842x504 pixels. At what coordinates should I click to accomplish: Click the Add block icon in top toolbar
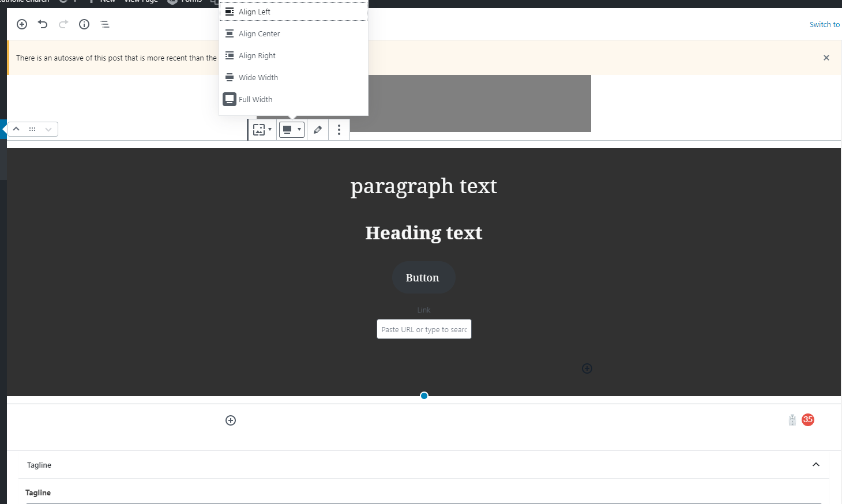click(22, 24)
